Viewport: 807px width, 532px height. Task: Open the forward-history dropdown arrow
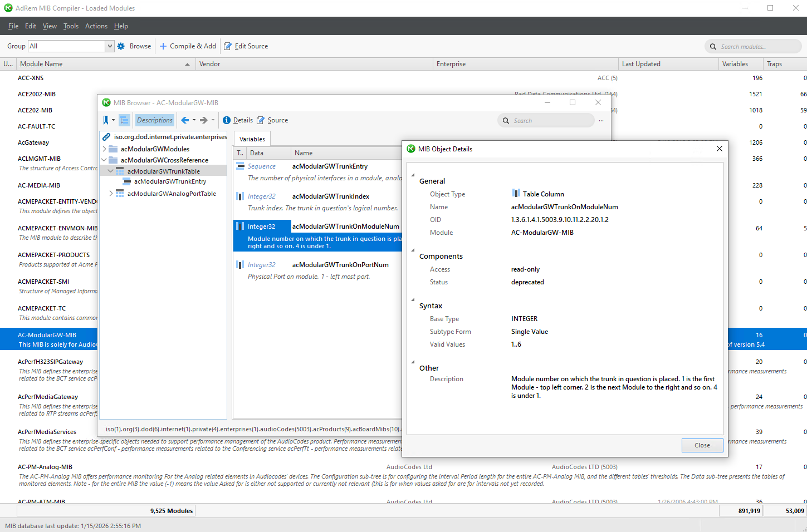pos(213,120)
